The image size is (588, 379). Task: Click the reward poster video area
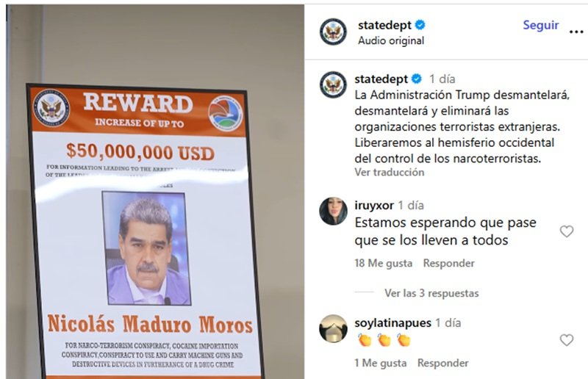click(155, 192)
